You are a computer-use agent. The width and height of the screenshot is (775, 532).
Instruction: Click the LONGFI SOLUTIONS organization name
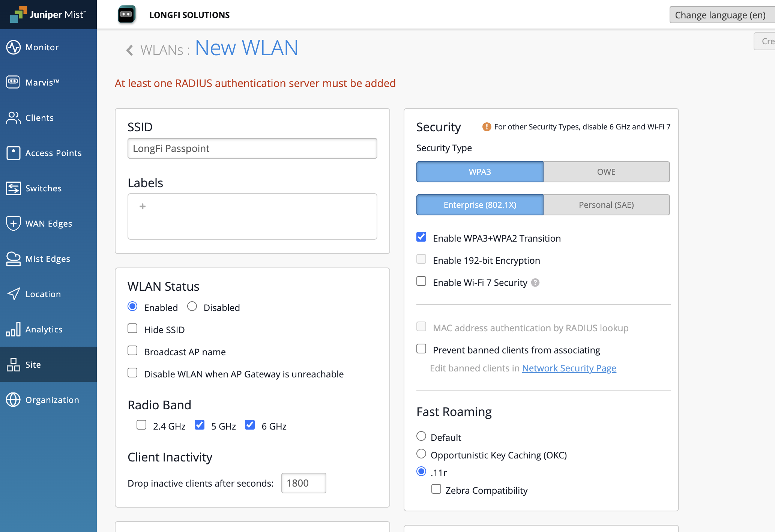point(189,15)
